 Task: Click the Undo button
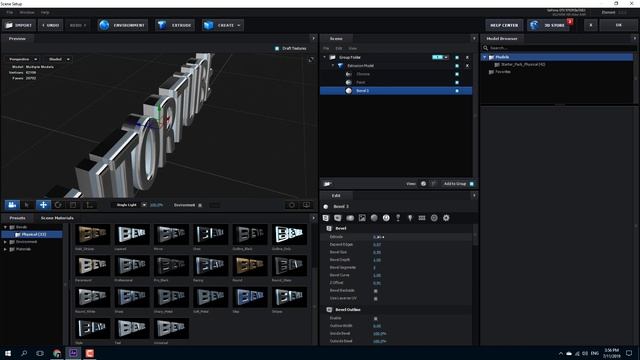coord(51,25)
